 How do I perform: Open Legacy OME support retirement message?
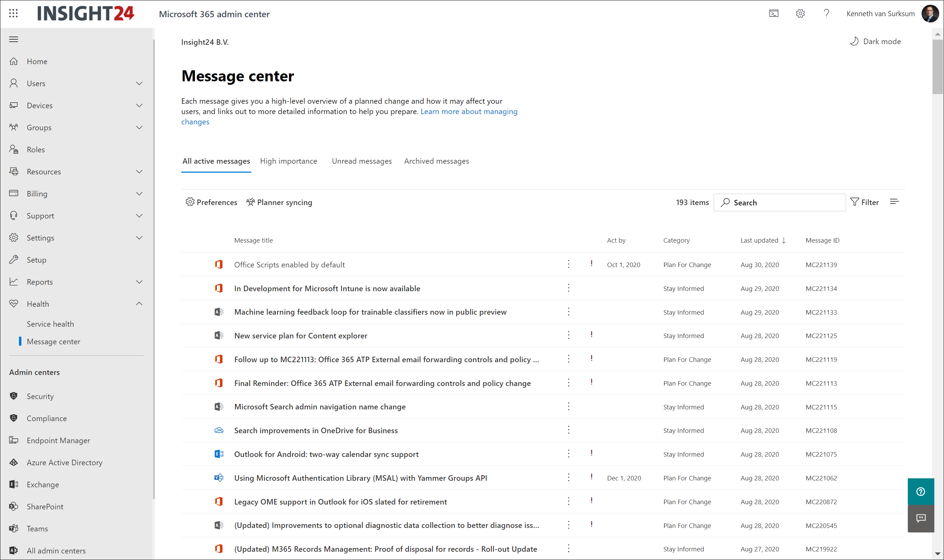[x=340, y=502]
